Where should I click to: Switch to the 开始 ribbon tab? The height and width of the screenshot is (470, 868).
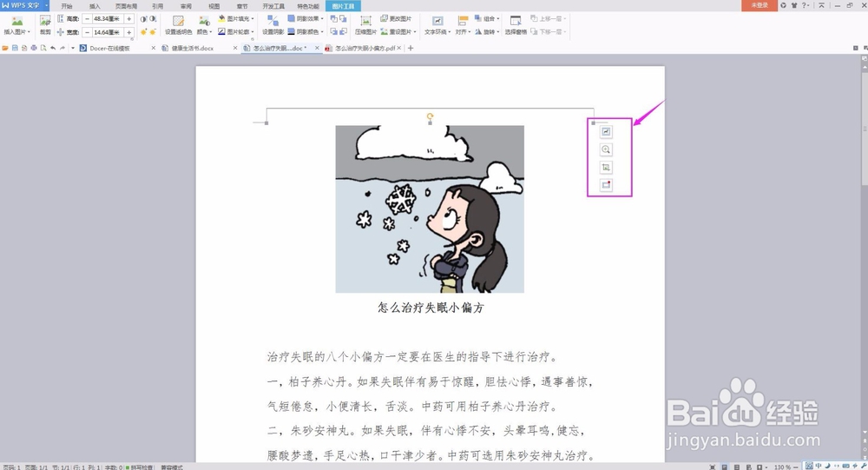(67, 6)
